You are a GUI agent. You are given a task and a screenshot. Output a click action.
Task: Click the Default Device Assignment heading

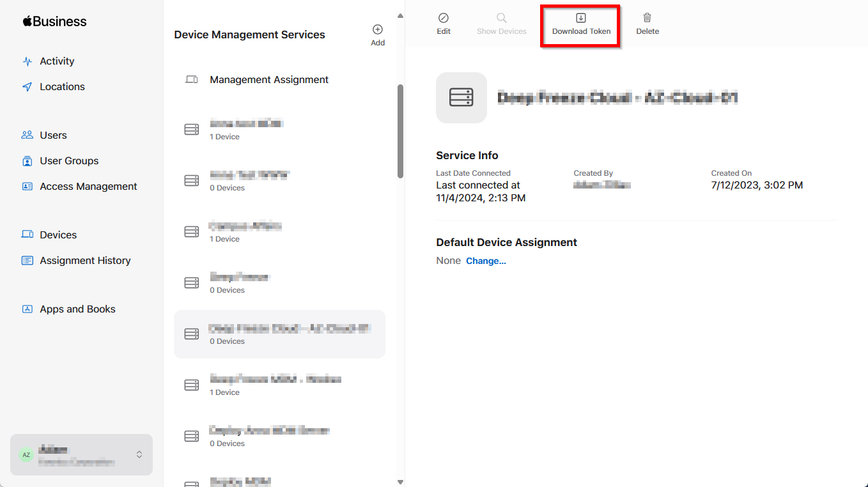point(506,242)
